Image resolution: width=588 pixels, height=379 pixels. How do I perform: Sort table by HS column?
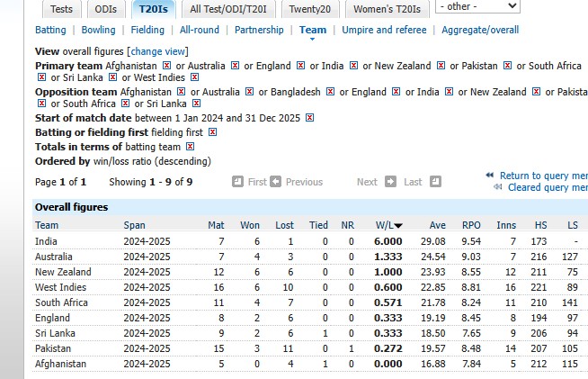tap(540, 225)
